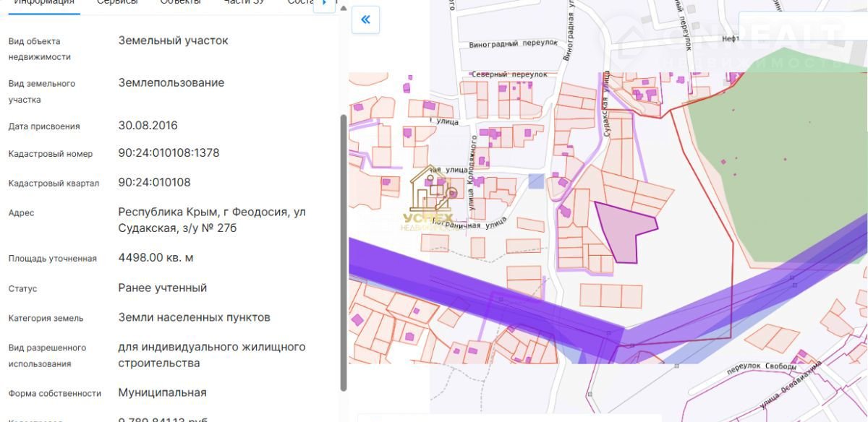Open the Информация tab
The width and height of the screenshot is (868, 422).
(44, 2)
